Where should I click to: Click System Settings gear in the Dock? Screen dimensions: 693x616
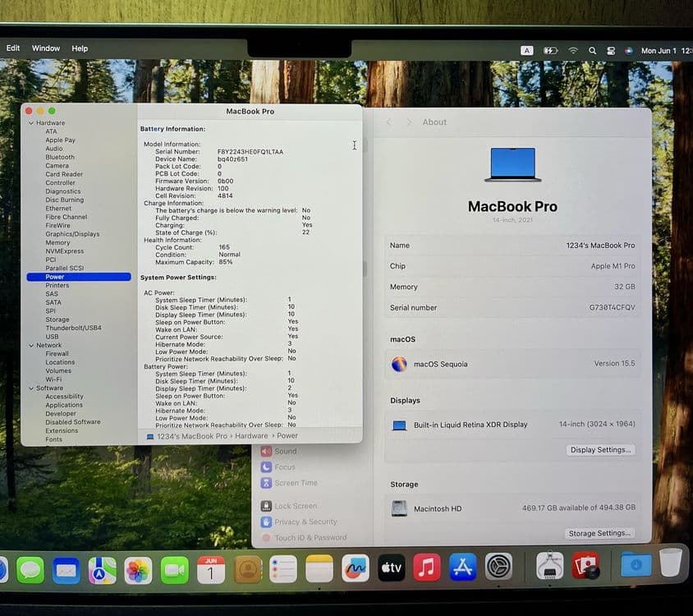498,566
